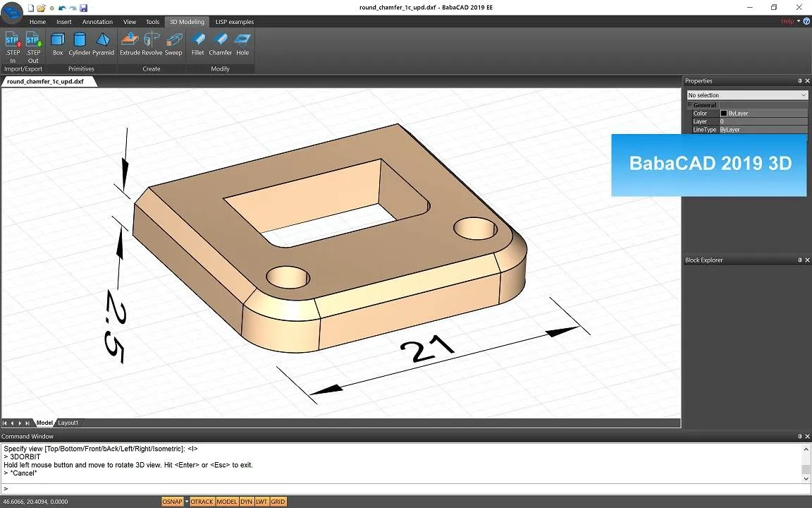This screenshot has width=812, height=508.
Task: Toggle OTRACK object tracking
Action: (x=202, y=502)
